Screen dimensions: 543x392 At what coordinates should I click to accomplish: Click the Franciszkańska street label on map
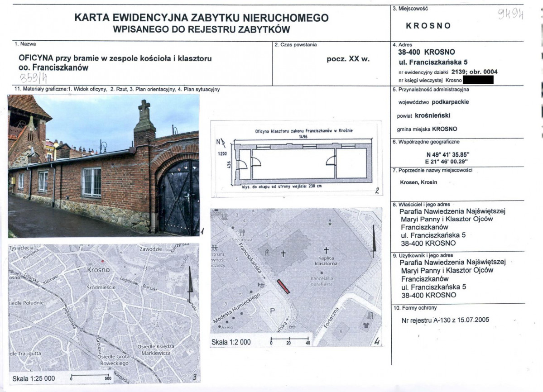[x=250, y=258]
